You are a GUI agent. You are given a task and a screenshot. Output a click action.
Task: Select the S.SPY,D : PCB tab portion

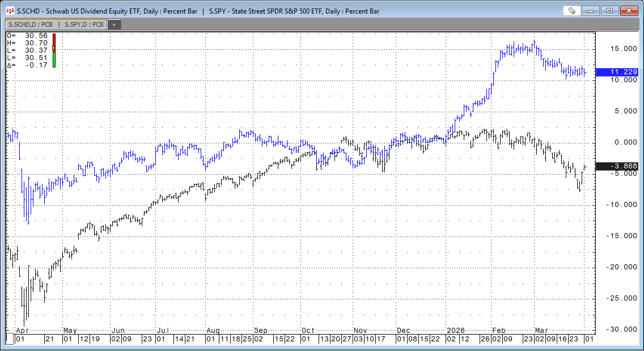[x=83, y=24]
